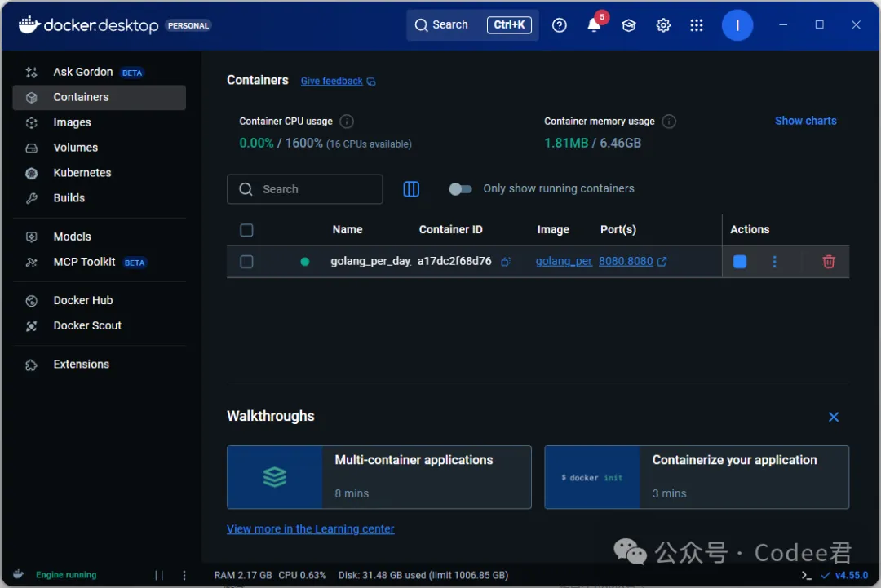Open the help question mark icon
This screenshot has width=881, height=588.
pyautogui.click(x=559, y=25)
